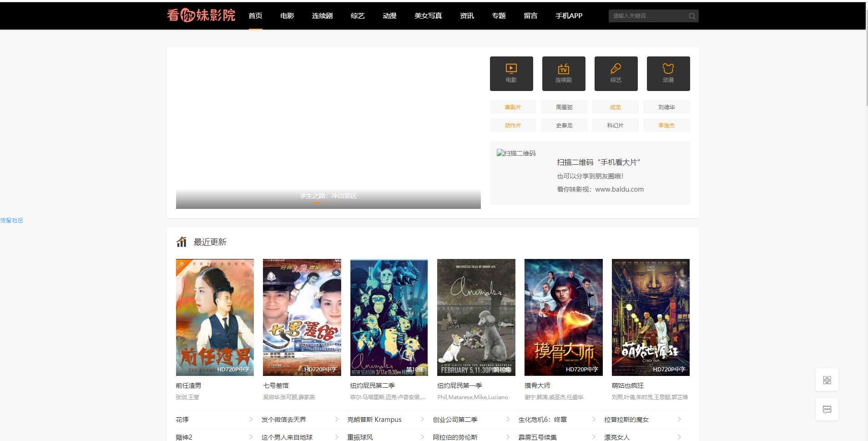Click the cast text 谢宁,韩涛,戚圣杰,任盛华
The image size is (868, 441).
click(554, 397)
